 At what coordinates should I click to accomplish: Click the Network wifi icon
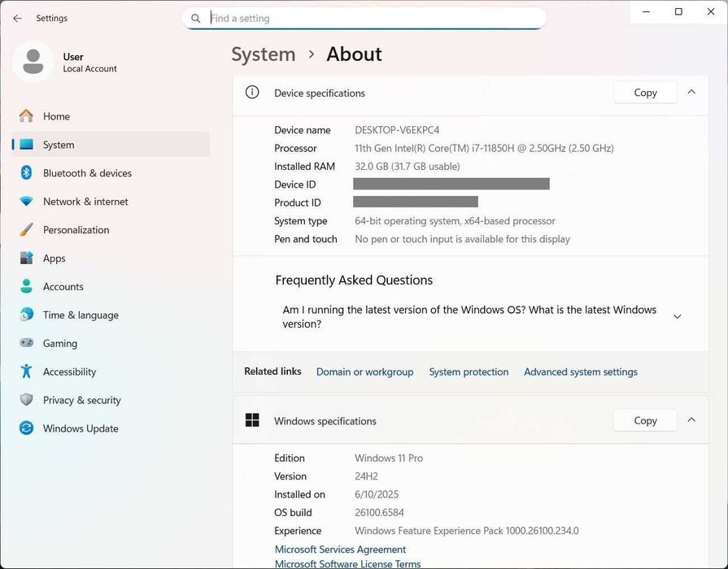tap(27, 202)
